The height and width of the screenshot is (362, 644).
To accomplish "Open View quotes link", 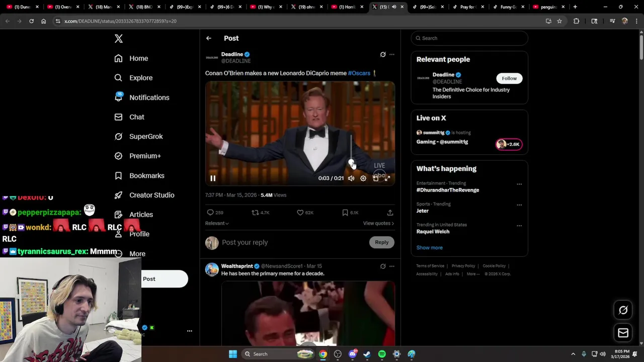I will 378,223.
